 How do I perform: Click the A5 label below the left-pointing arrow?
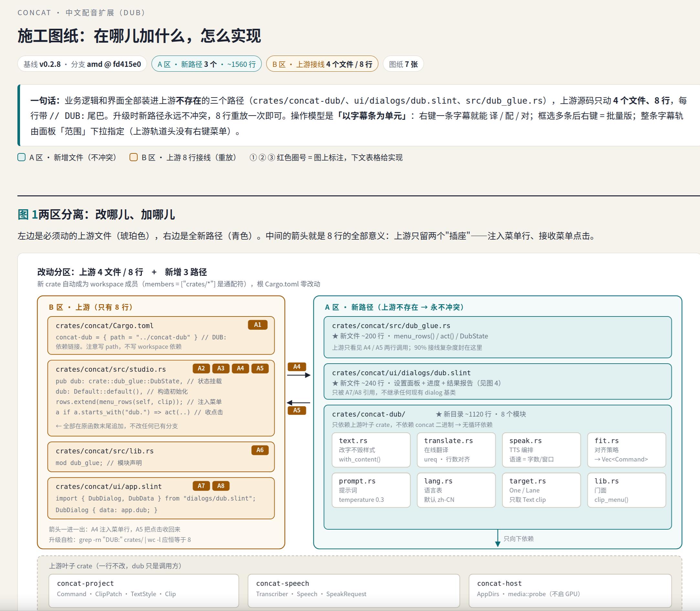297,410
